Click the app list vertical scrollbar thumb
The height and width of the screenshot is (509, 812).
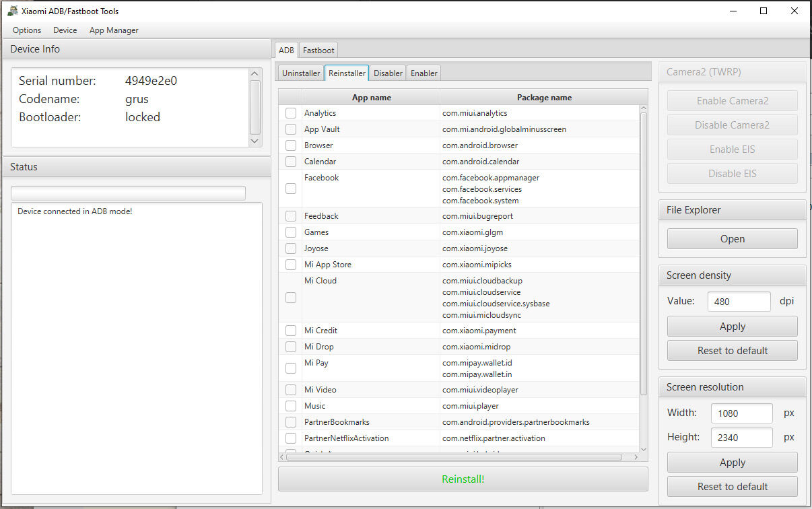[644, 254]
